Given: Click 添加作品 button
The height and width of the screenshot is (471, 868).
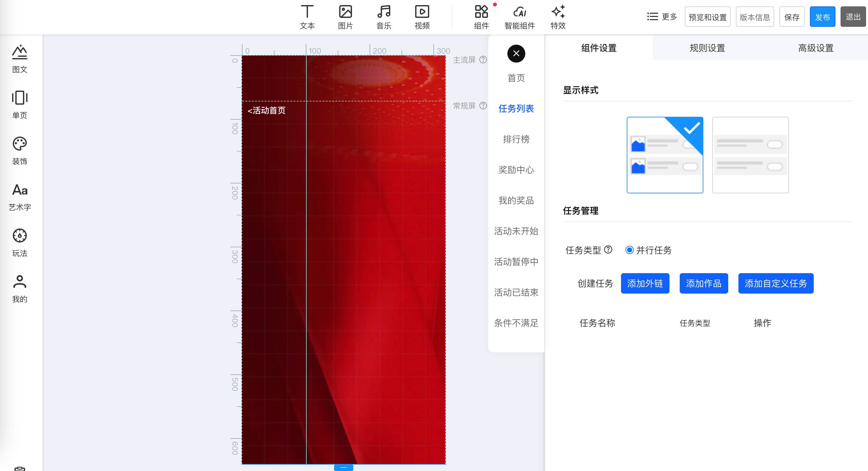Looking at the screenshot, I should (x=704, y=283).
